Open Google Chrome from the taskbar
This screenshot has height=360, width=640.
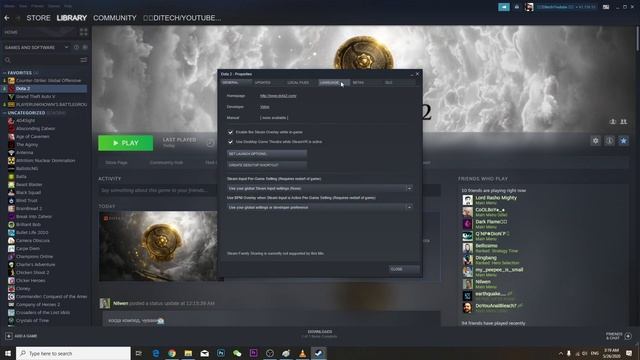click(x=172, y=353)
